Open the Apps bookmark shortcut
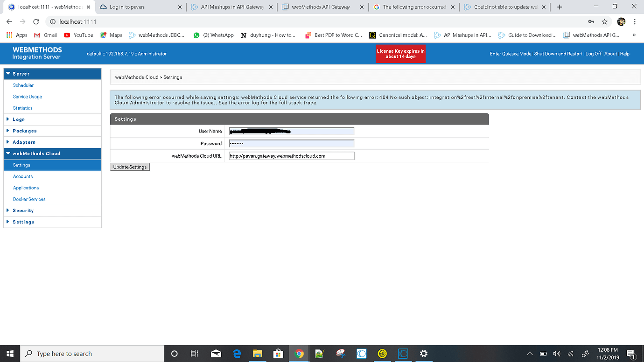Viewport: 644px width, 362px height. point(17,35)
